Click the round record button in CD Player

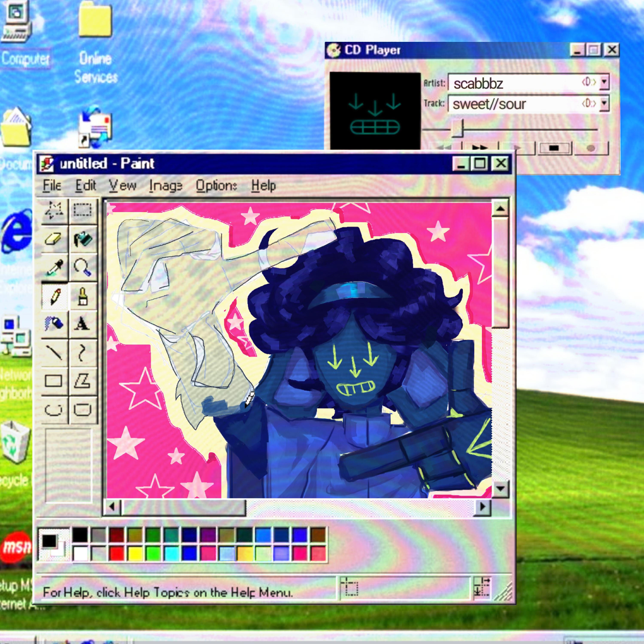tap(591, 148)
